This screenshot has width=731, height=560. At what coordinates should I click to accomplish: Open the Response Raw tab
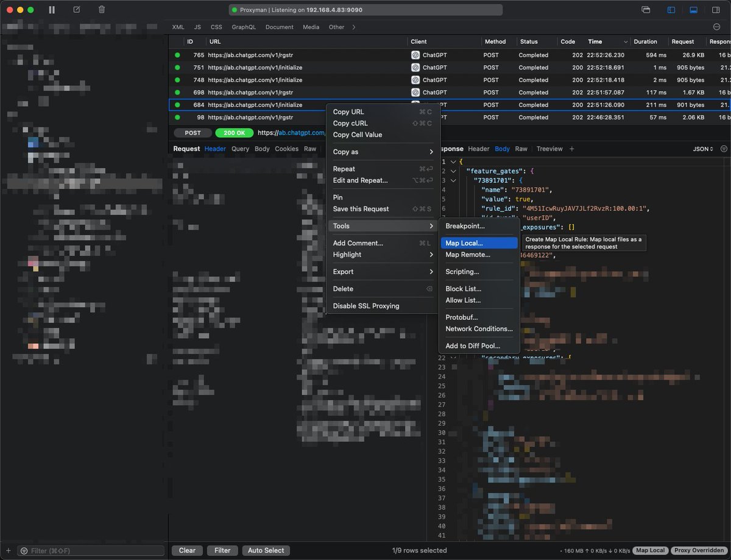[521, 149]
